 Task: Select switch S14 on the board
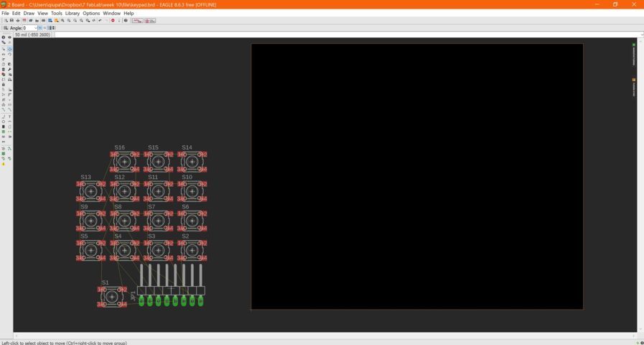point(192,161)
